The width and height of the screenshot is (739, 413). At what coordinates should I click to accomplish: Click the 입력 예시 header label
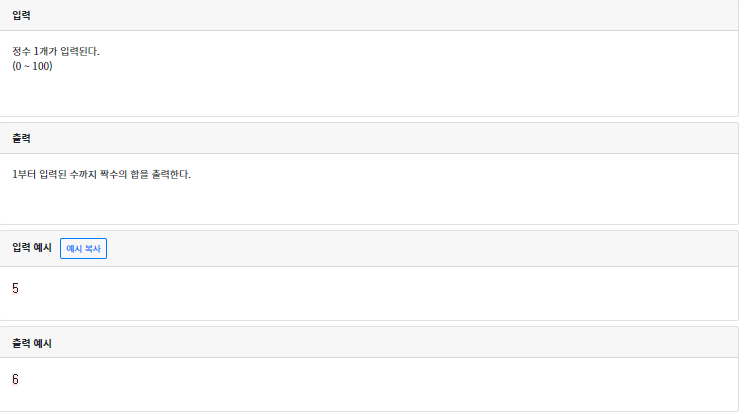coord(32,248)
